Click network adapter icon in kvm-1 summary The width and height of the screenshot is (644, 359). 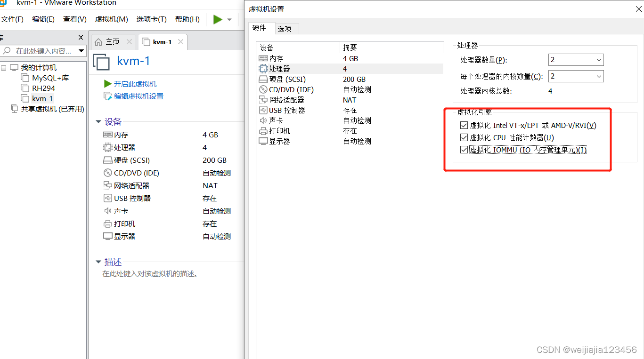click(108, 185)
